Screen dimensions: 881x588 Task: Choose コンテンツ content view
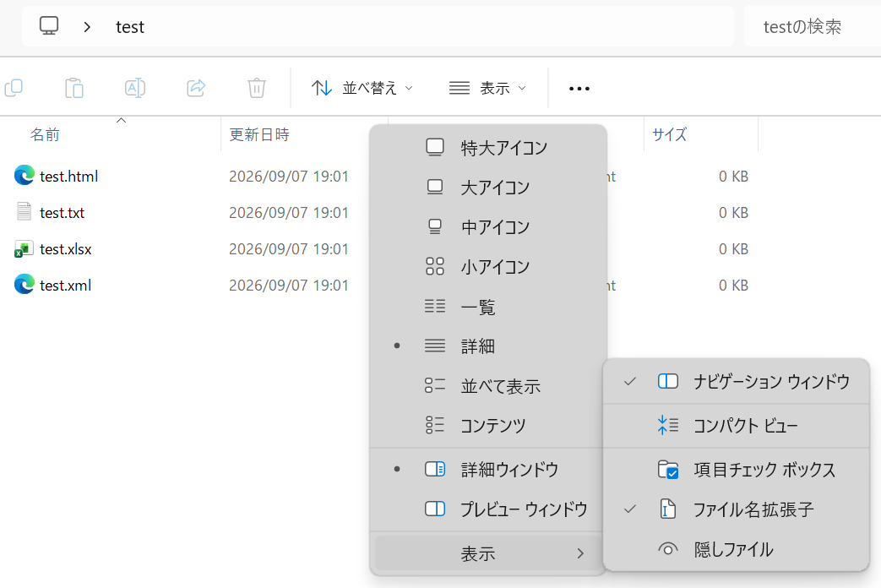click(487, 425)
